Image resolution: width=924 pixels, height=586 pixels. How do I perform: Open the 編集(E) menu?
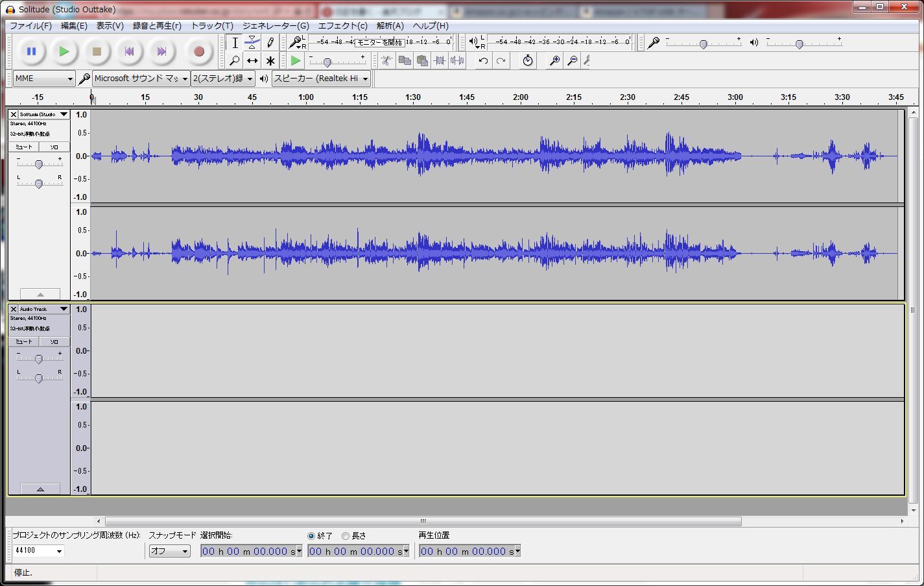(74, 25)
